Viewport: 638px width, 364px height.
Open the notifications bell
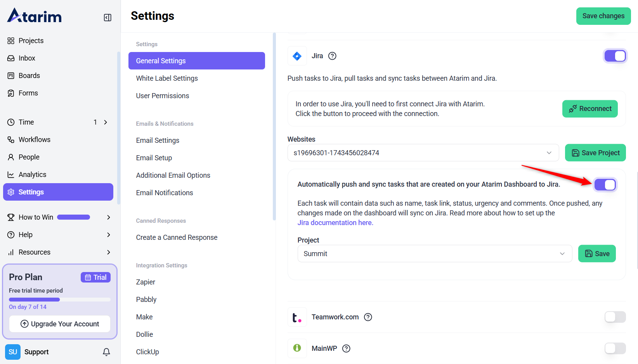[x=106, y=352]
